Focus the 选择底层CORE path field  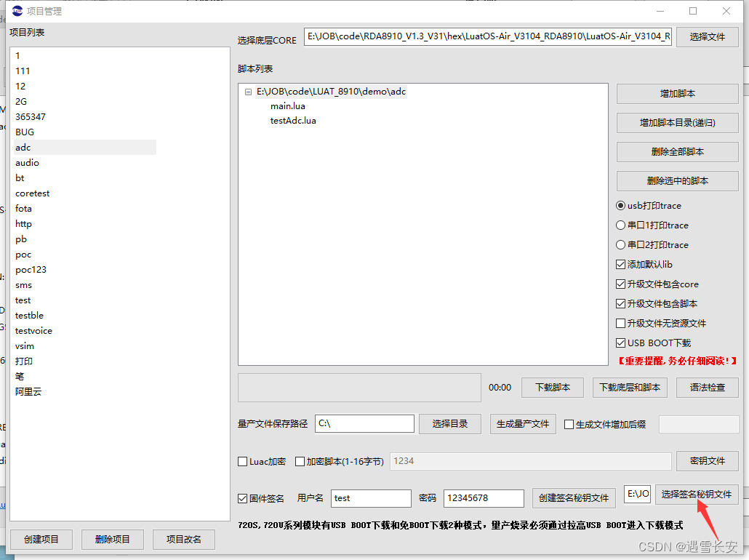click(x=488, y=36)
